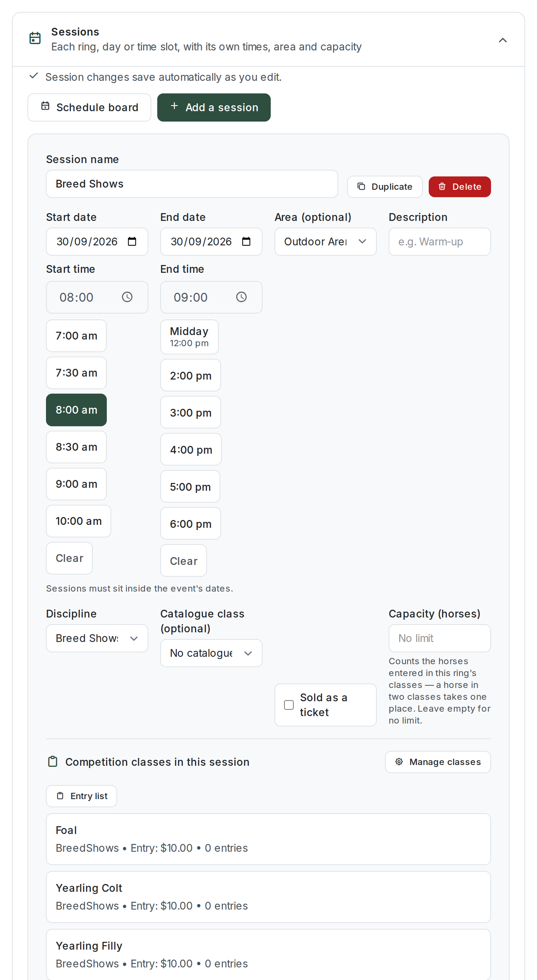This screenshot has width=537, height=980.
Task: Click the Capacity (horses) field
Action: coord(439,638)
